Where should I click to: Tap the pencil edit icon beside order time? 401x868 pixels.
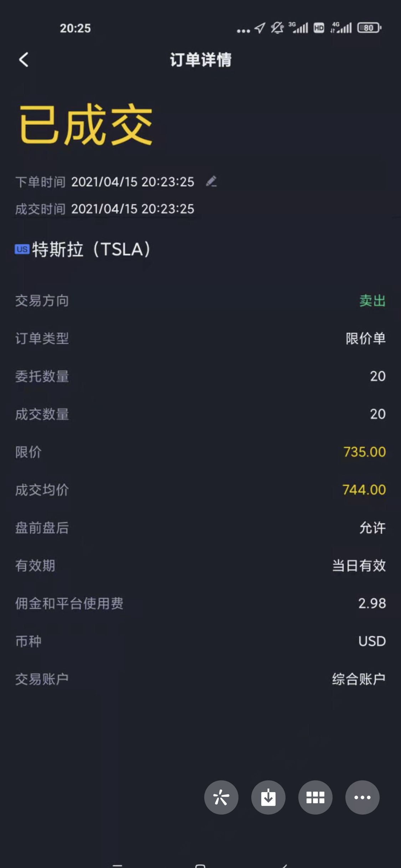[211, 181]
